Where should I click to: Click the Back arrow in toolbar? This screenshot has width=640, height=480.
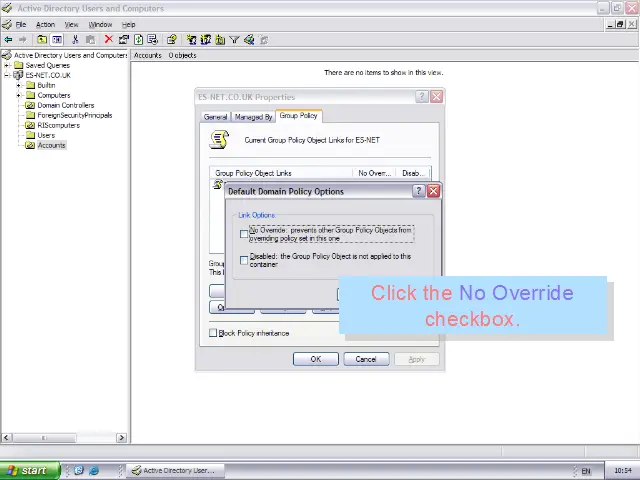[9, 40]
